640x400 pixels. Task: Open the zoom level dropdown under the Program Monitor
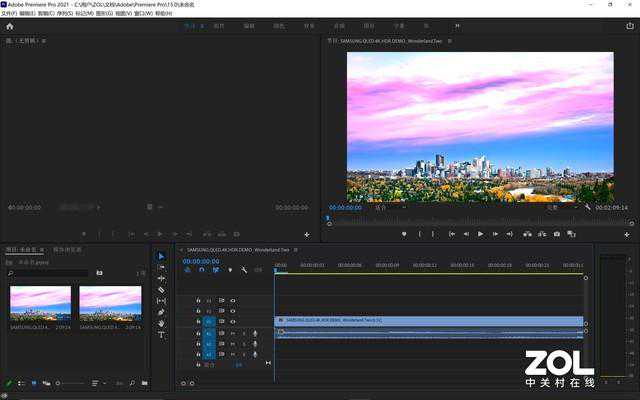[382, 208]
